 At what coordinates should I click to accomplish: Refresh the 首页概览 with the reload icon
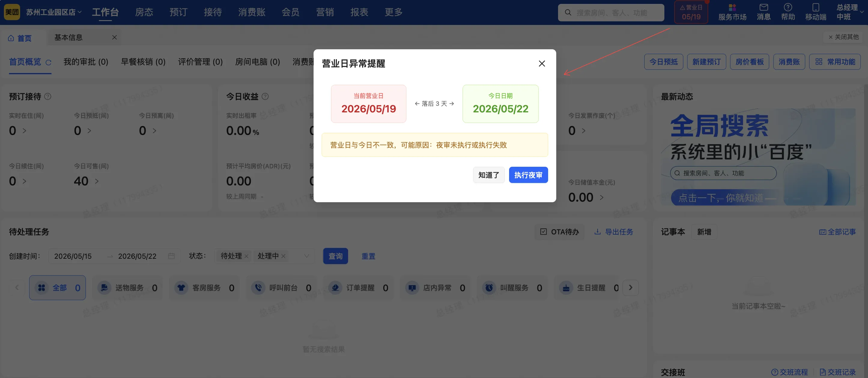click(x=49, y=62)
